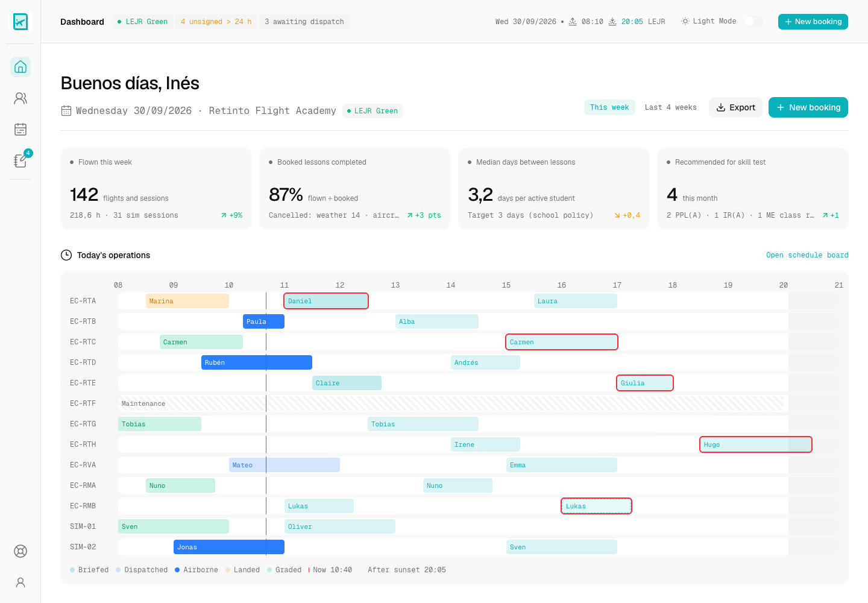Screen dimensions: 868x603
Task: Click the calendar icon beside Wednesday date
Action: tap(66, 111)
